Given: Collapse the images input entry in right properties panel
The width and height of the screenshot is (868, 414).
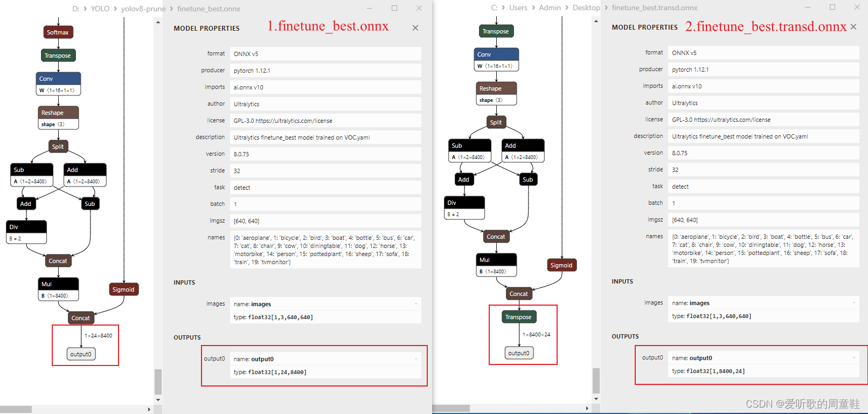Looking at the screenshot, I should pos(854,303).
